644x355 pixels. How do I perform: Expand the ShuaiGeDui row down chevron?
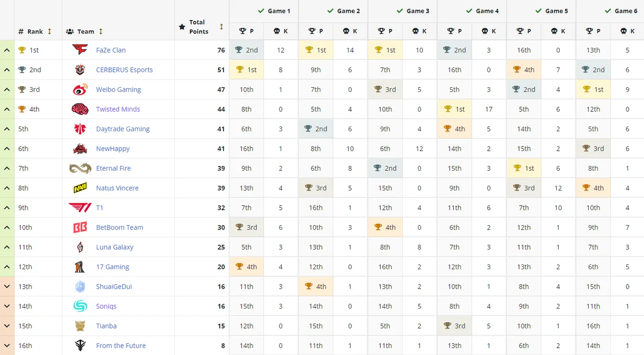pos(7,287)
